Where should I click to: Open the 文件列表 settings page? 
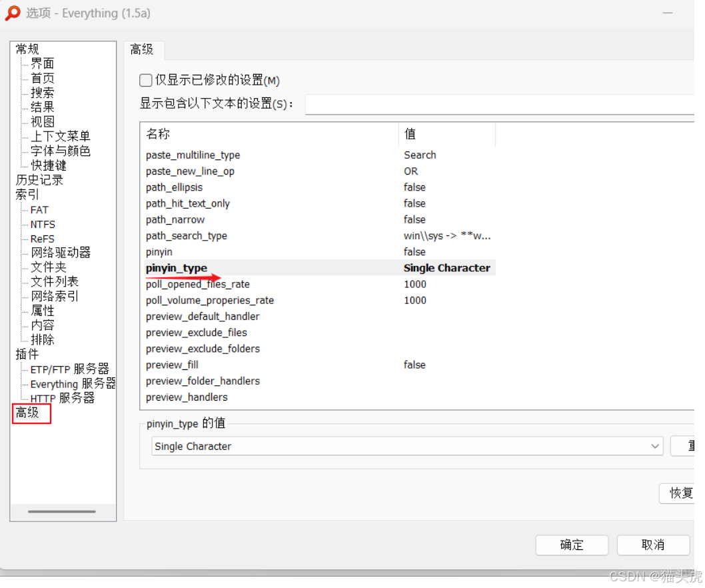tap(55, 281)
